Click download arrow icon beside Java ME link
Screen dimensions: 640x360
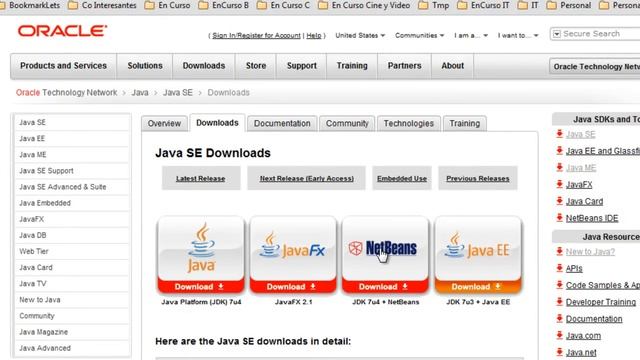pos(560,167)
